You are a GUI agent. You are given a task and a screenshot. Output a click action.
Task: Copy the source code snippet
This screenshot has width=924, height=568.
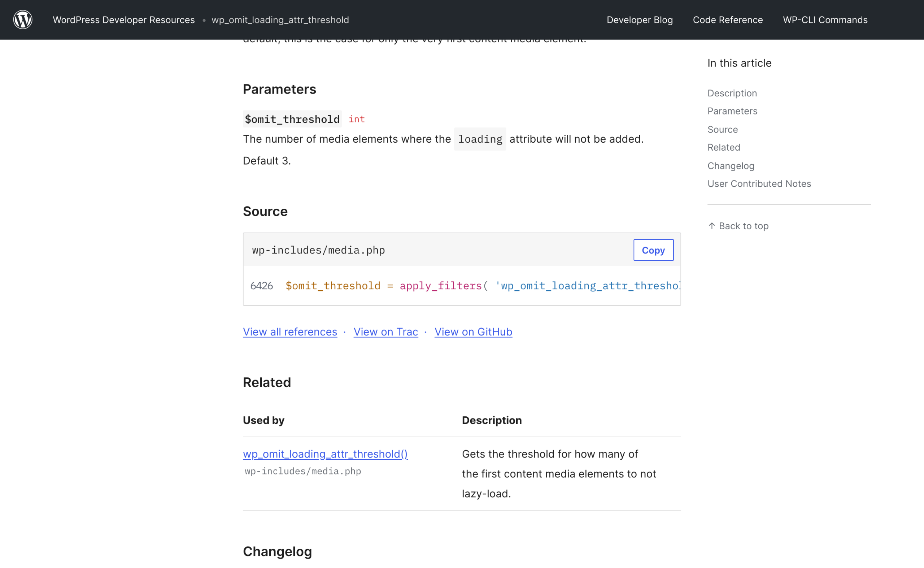click(x=653, y=250)
